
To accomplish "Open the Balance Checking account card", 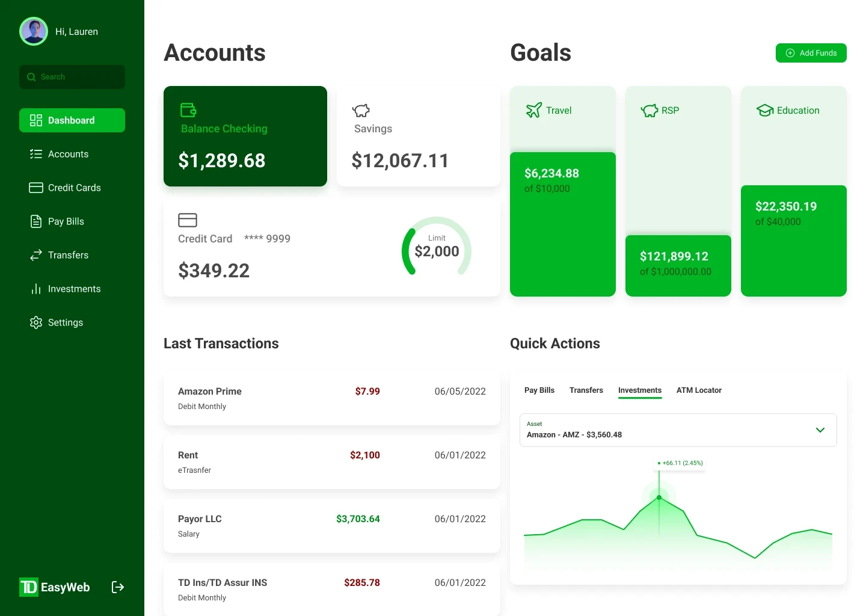I will pos(245,136).
